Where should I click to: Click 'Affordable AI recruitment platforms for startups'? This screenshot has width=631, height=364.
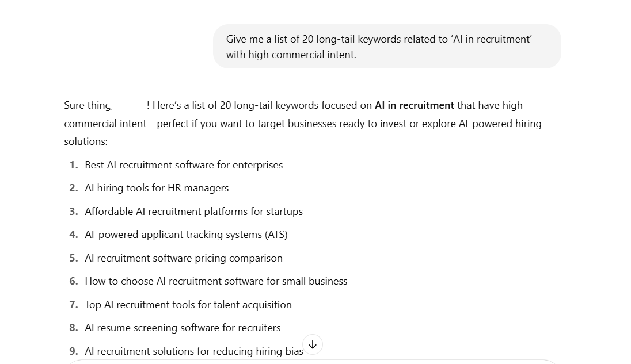pyautogui.click(x=193, y=212)
